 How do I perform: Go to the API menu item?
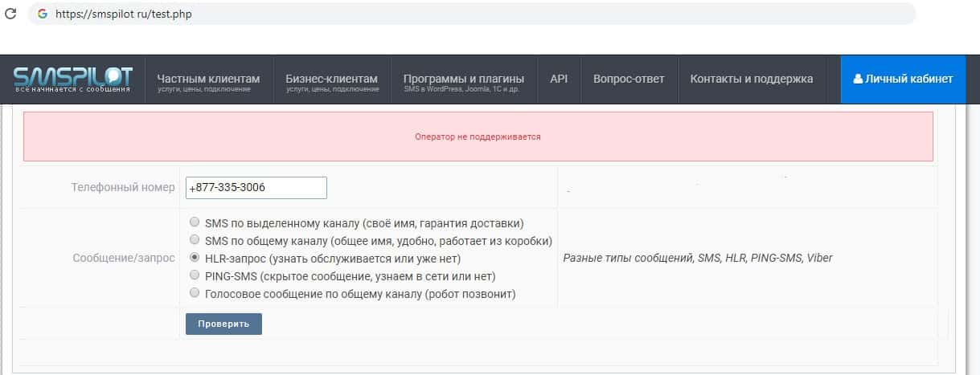tap(559, 79)
